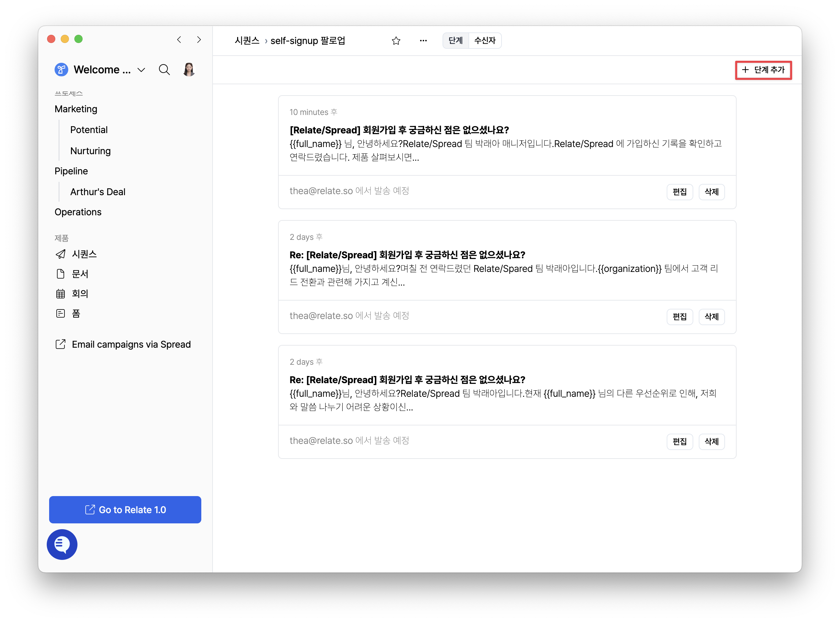The image size is (840, 623).
Task: Open the more options ellipsis menu
Action: point(423,41)
